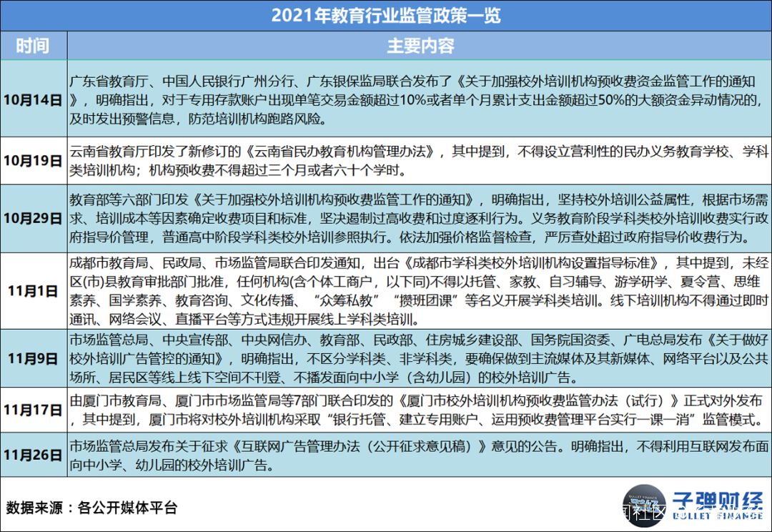Click the 10月29日 date cell
The width and height of the screenshot is (772, 532).
pyautogui.click(x=34, y=219)
